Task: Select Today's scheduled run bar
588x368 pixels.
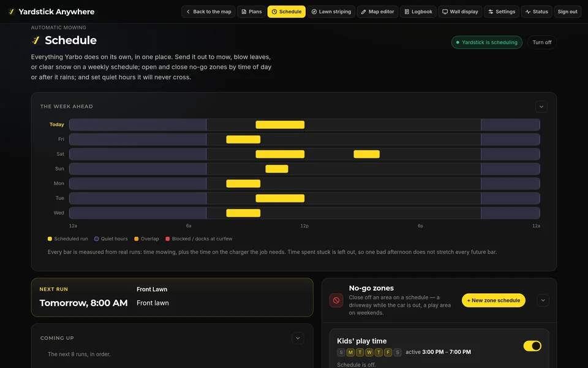Action: [280, 125]
